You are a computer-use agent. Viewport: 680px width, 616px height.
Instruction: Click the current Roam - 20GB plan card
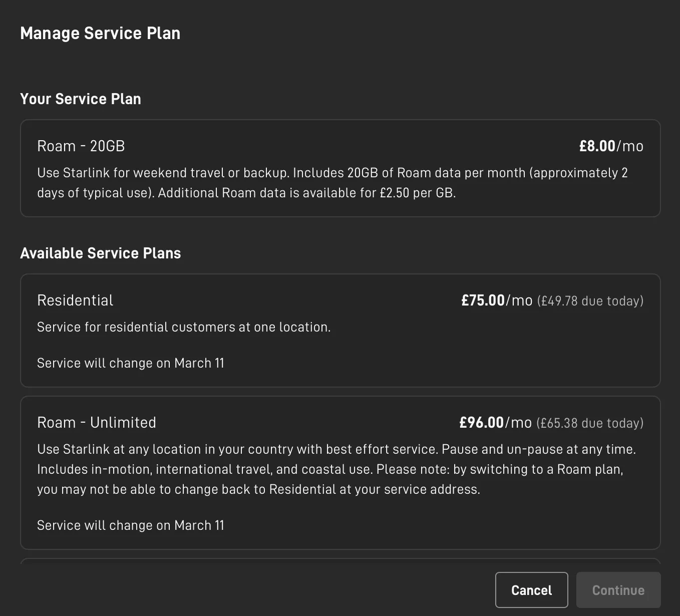[341, 168]
